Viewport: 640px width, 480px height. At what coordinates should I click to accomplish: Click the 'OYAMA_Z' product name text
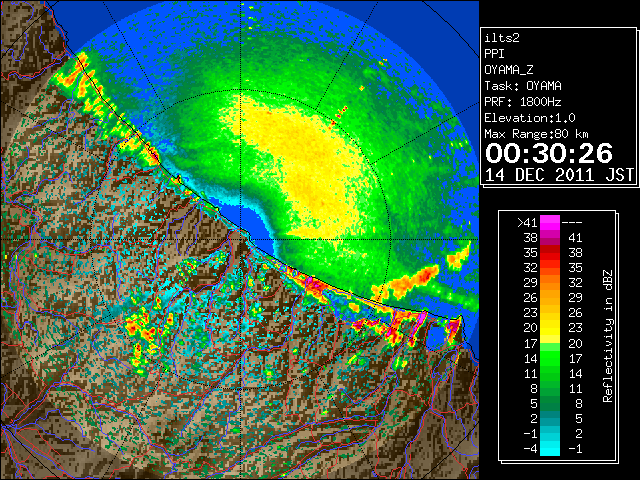[x=509, y=70]
